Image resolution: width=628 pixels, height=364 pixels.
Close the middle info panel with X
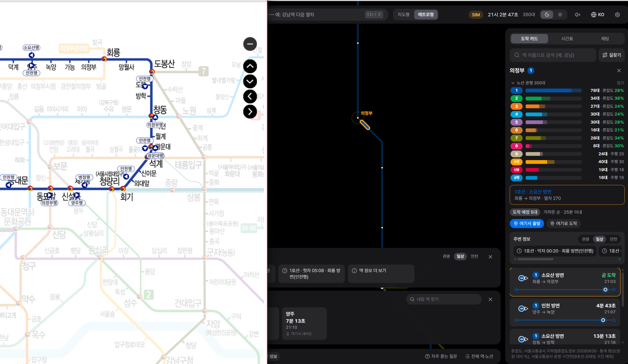tap(490, 257)
